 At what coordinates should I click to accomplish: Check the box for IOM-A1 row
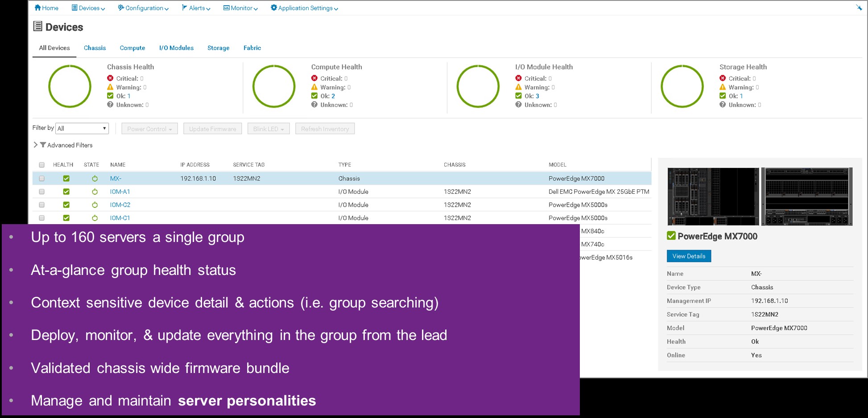(x=42, y=192)
